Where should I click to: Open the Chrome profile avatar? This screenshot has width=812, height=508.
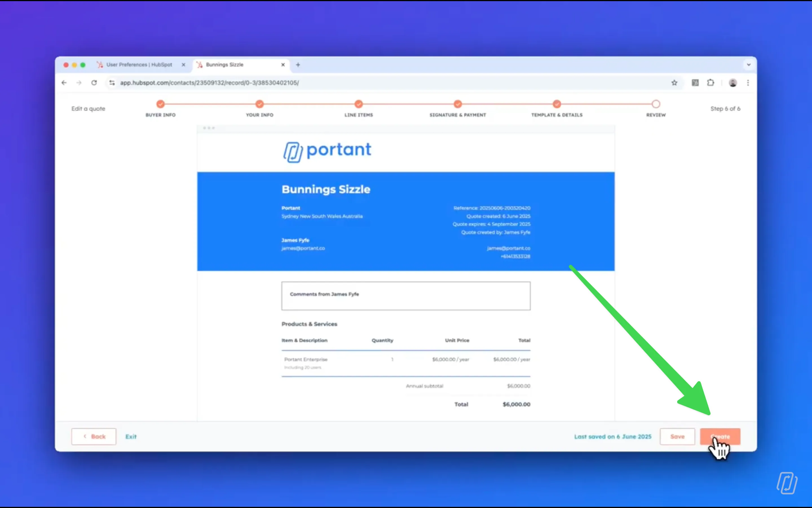pyautogui.click(x=733, y=83)
